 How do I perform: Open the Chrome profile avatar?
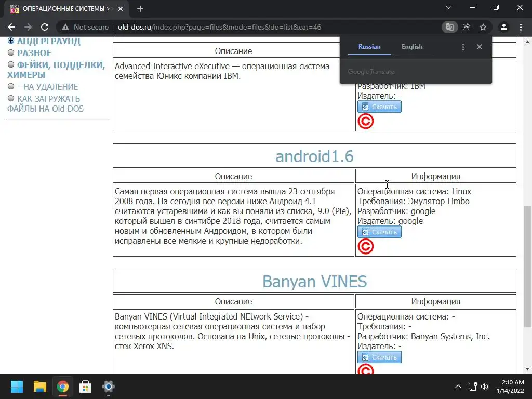(504, 27)
